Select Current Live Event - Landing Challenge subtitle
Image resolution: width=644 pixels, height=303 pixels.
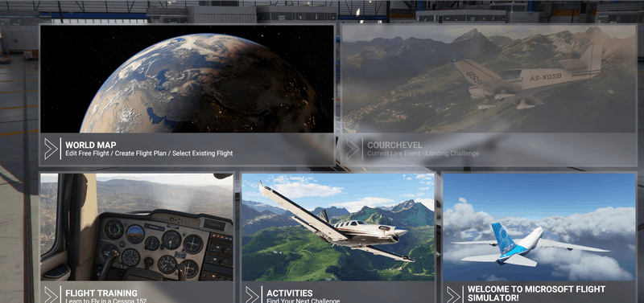click(423, 154)
